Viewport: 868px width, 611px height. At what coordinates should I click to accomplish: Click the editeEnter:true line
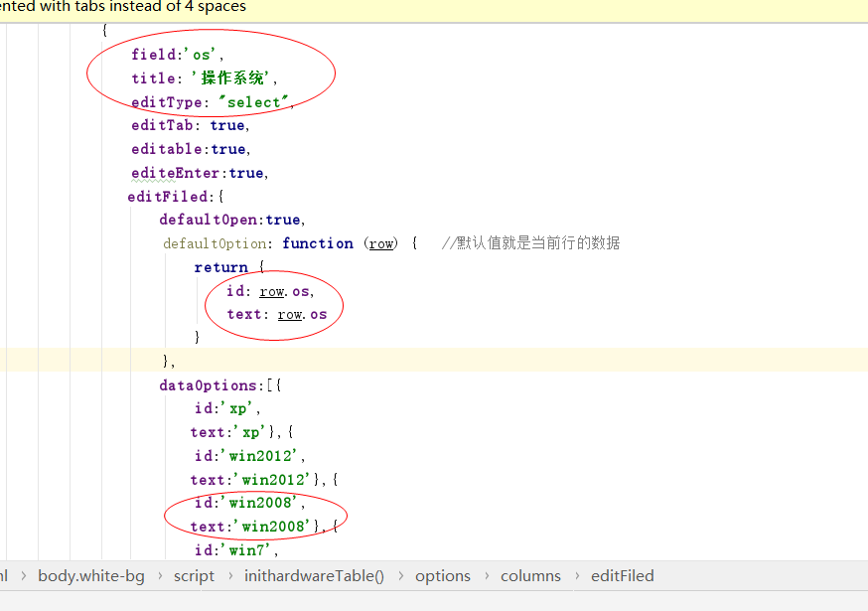(200, 173)
